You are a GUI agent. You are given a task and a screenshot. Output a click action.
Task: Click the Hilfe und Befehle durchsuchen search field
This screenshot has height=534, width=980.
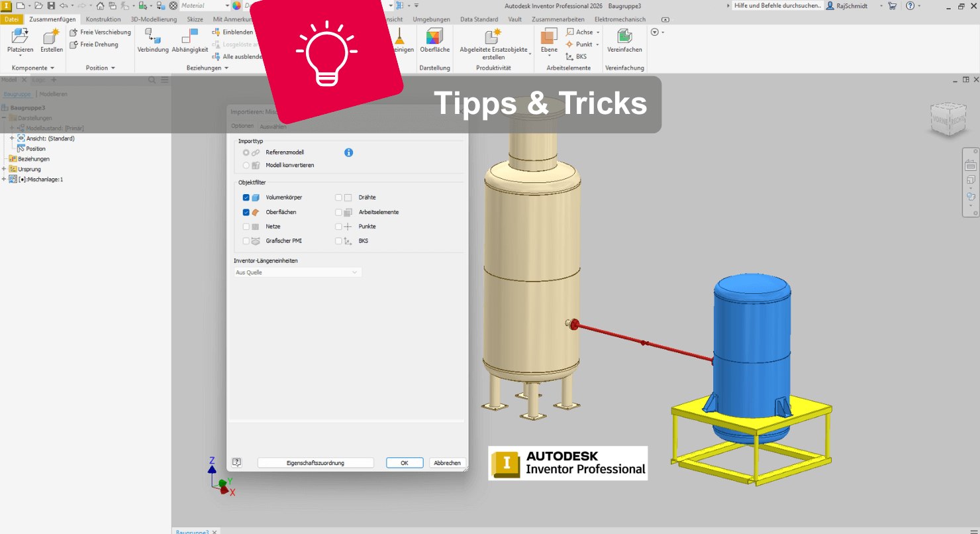coord(777,5)
